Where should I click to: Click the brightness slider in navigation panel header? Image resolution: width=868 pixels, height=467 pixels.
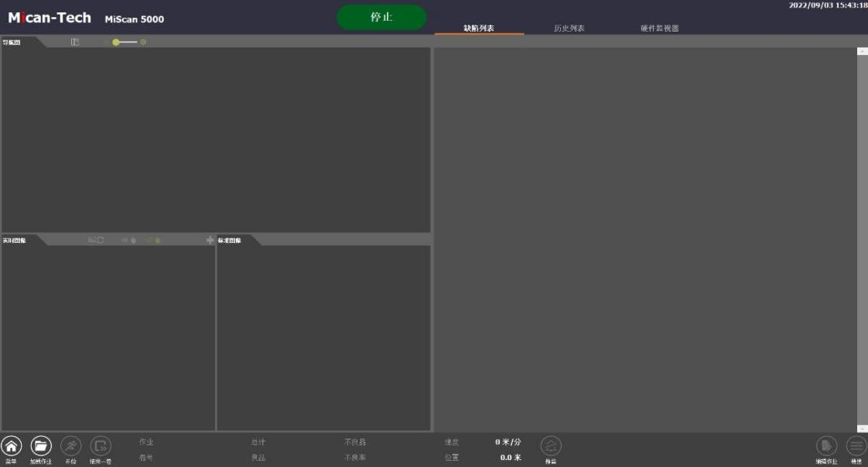tap(125, 42)
